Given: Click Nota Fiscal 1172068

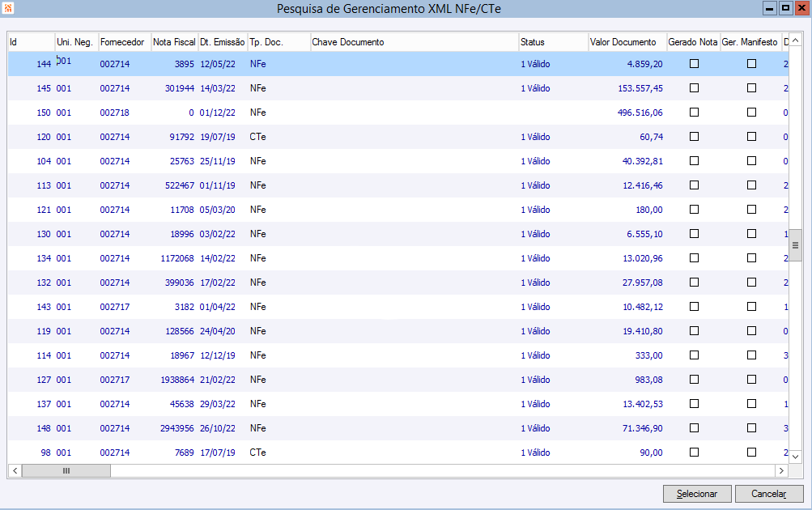Looking at the screenshot, I should pyautogui.click(x=177, y=258).
